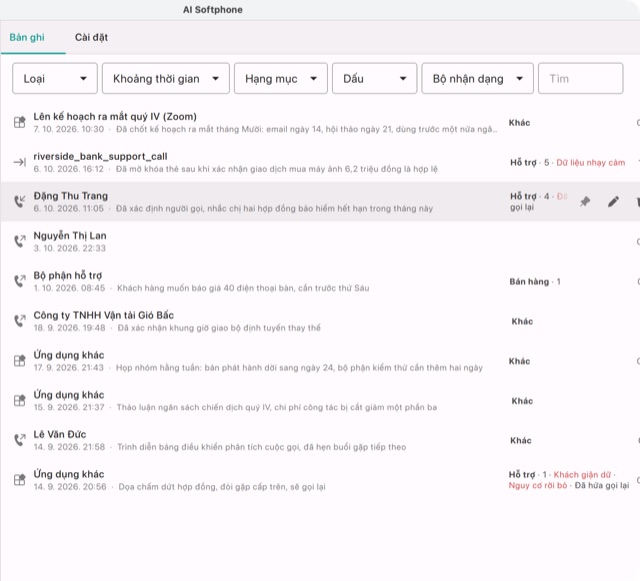The width and height of the screenshot is (640, 581).
Task: Click the AI Softphone window title
Action: (x=213, y=10)
